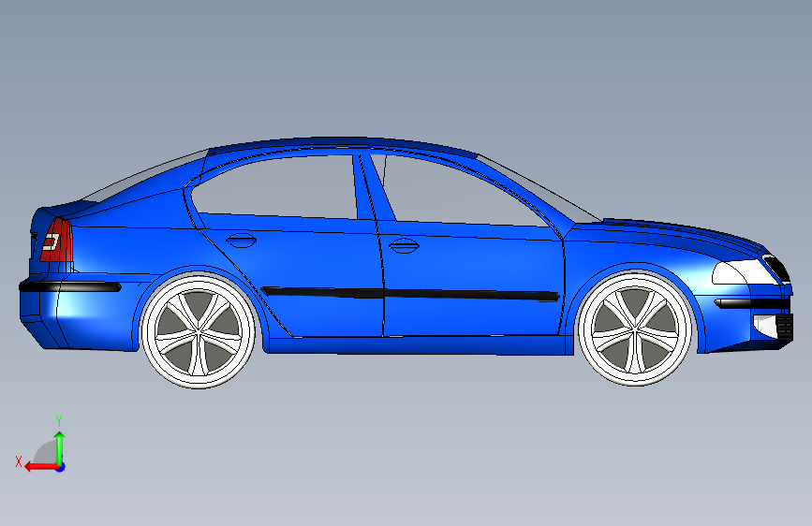This screenshot has height=526, width=812.
Task: Select the windshield glass
Action: (539, 189)
